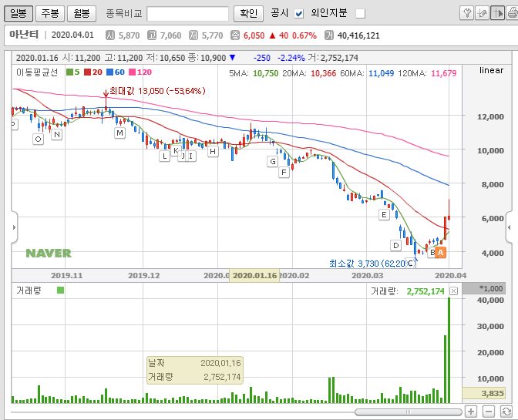518x420 pixels.
Task: Open disclosure marker A on chart
Action: [x=441, y=253]
